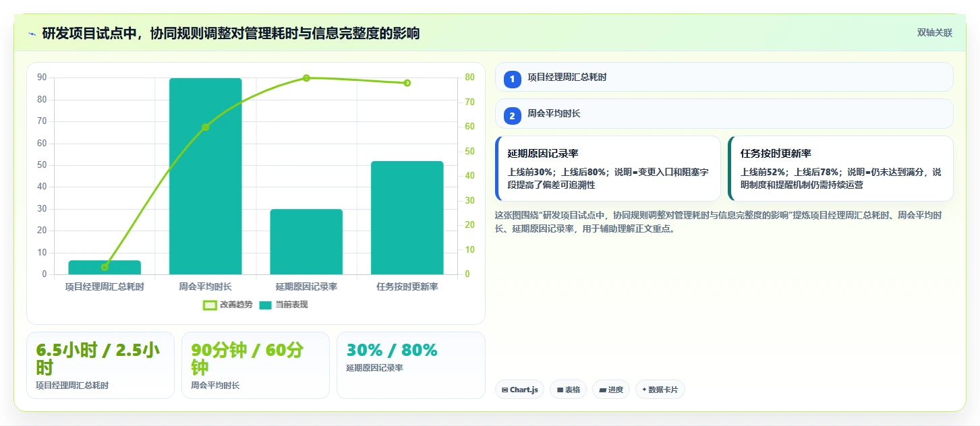Click the 90分钟 / 60分钟 stat card
The width and height of the screenshot is (980, 426).
256,365
